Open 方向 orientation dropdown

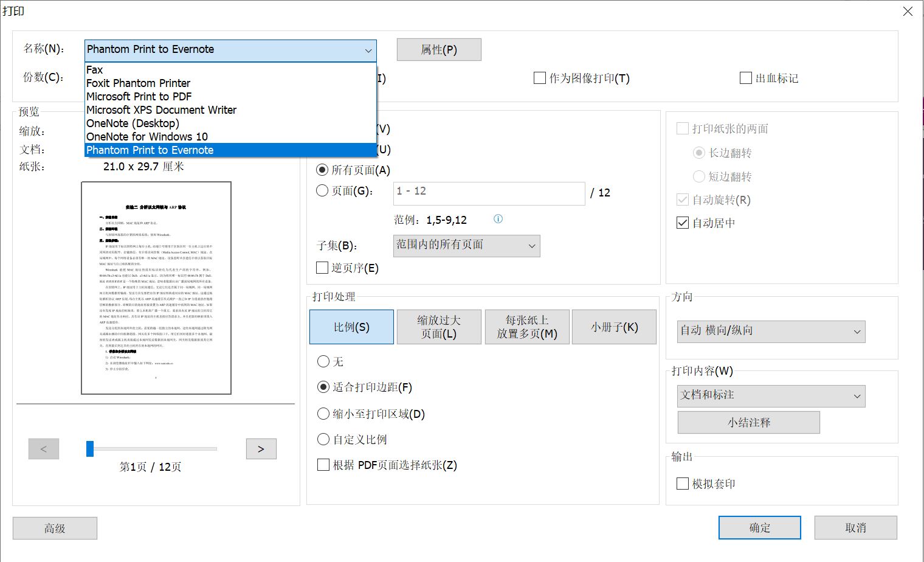tap(771, 331)
